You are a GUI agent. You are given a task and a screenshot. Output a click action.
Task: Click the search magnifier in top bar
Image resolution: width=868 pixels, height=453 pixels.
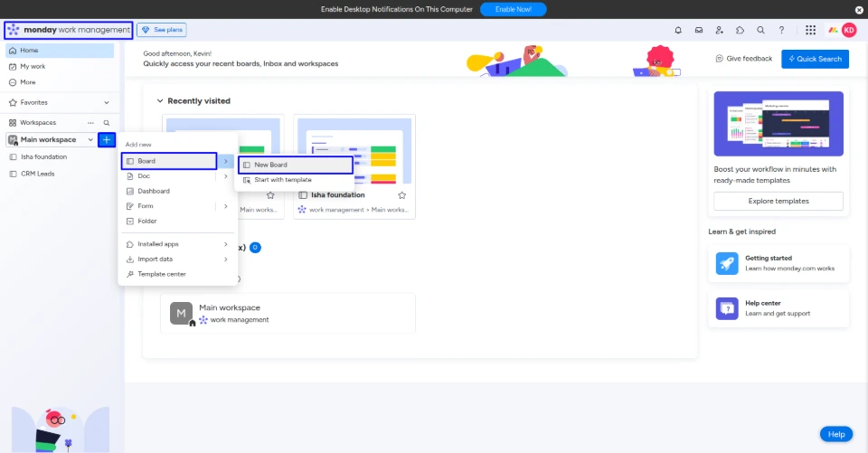point(760,30)
